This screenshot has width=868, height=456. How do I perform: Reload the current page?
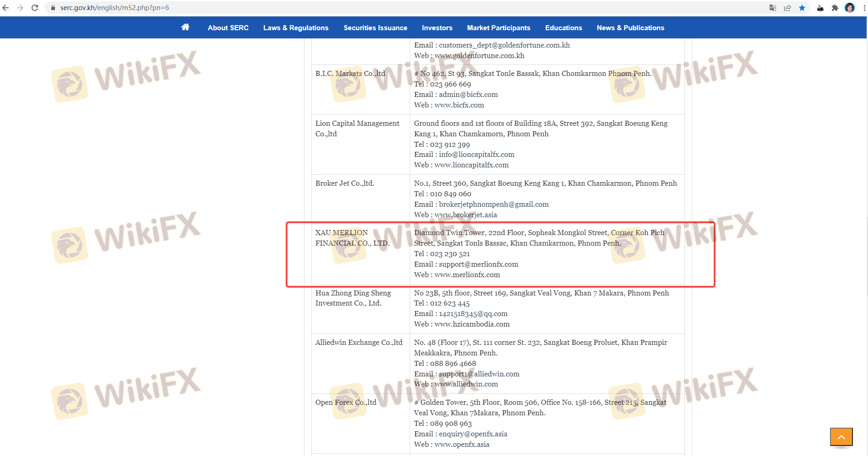coord(35,8)
